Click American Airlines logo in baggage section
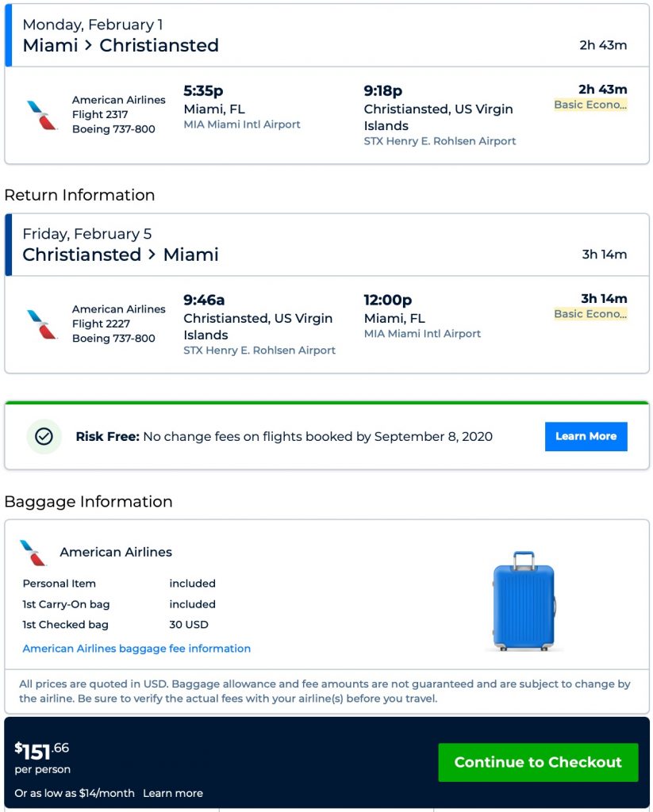This screenshot has width=653, height=812. coord(33,553)
